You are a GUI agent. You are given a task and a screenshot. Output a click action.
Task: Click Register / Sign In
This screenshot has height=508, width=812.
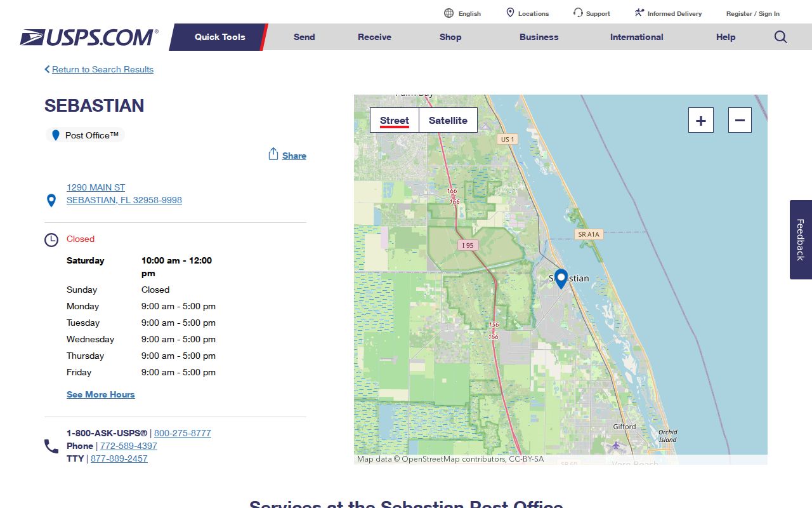753,13
